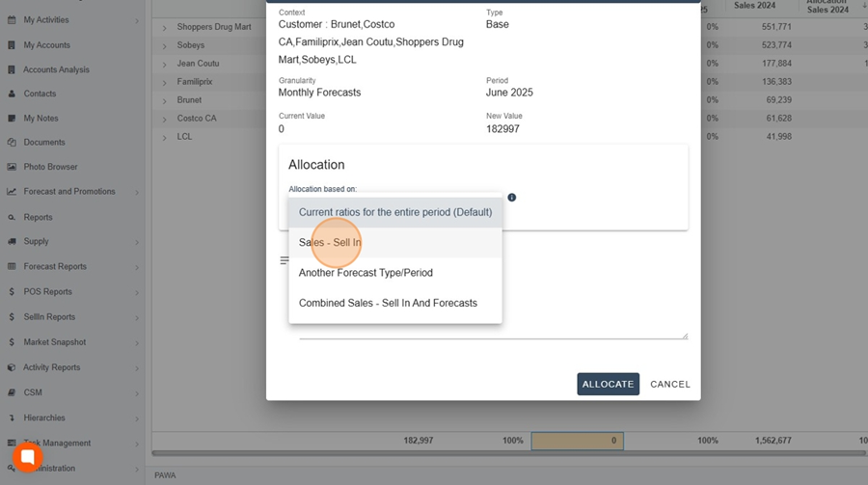This screenshot has width=868, height=485.
Task: Expand the Costco CA row chevron
Action: 164,119
